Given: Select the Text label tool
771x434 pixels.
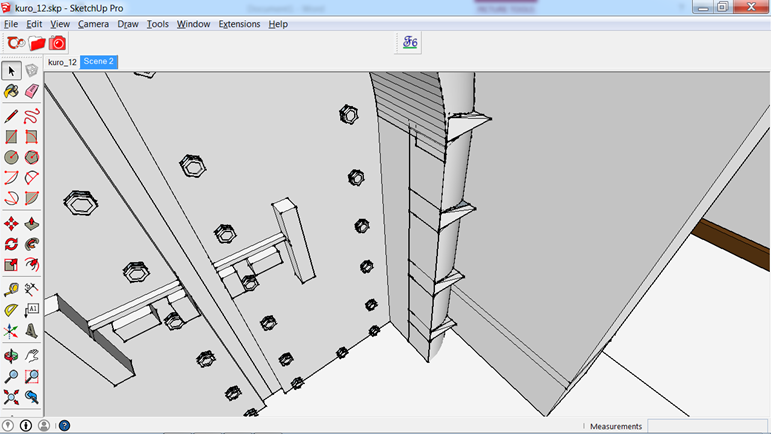Looking at the screenshot, I should click(31, 310).
